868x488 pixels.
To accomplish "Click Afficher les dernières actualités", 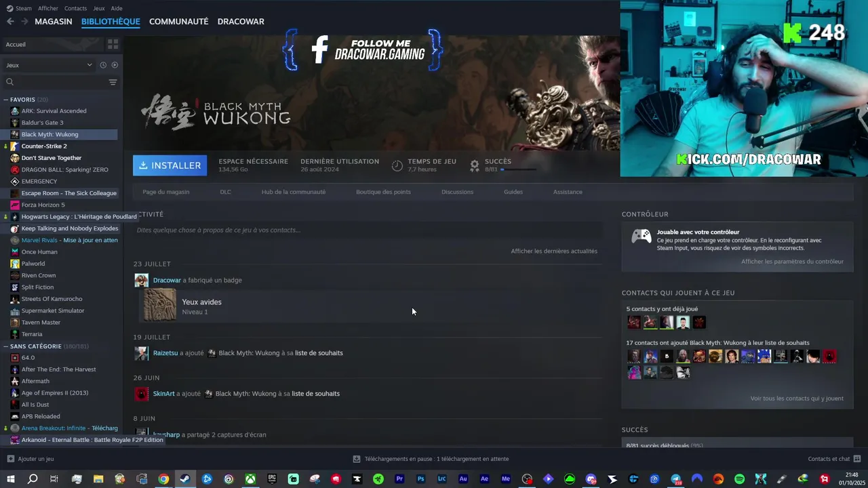I will pos(554,251).
